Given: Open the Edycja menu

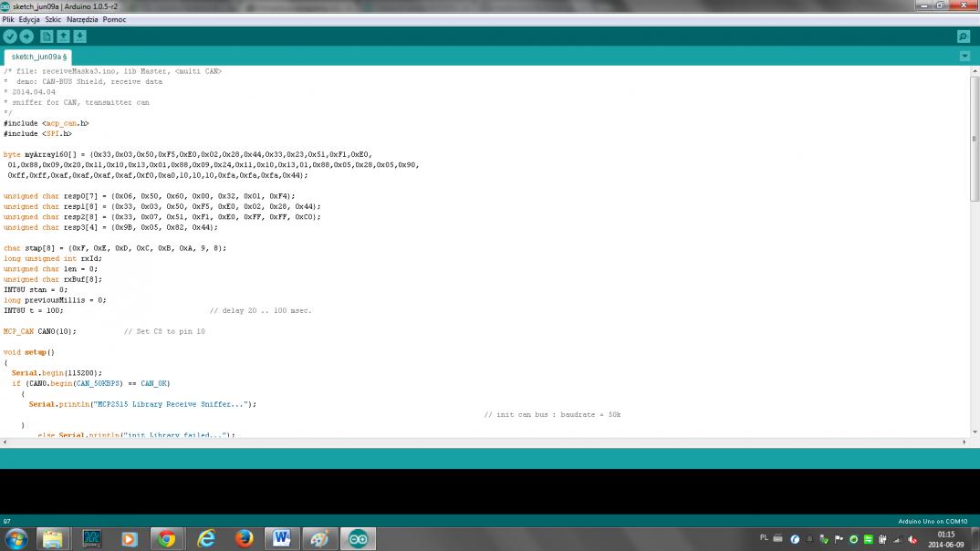Looking at the screenshot, I should coord(29,19).
